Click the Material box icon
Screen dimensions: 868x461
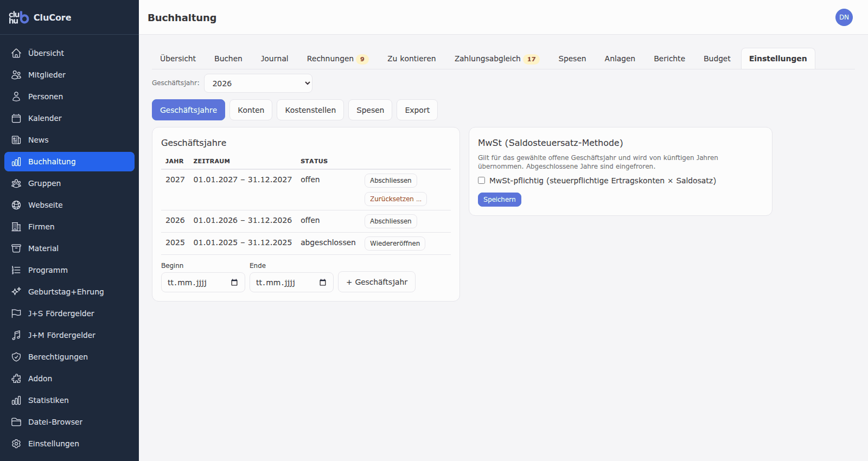pyautogui.click(x=16, y=248)
